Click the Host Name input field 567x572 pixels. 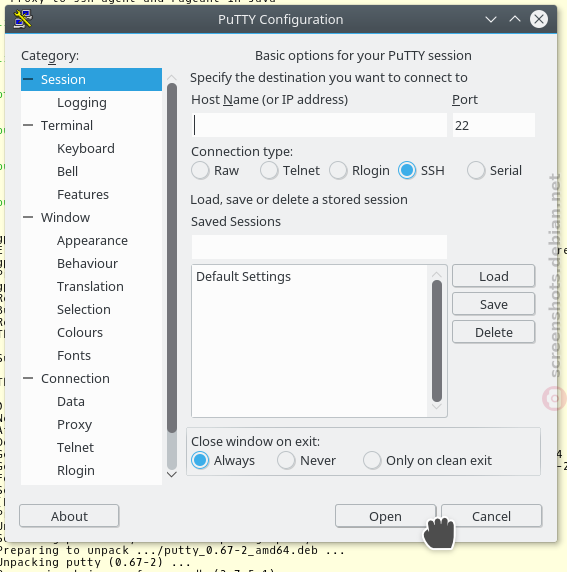[x=319, y=125]
